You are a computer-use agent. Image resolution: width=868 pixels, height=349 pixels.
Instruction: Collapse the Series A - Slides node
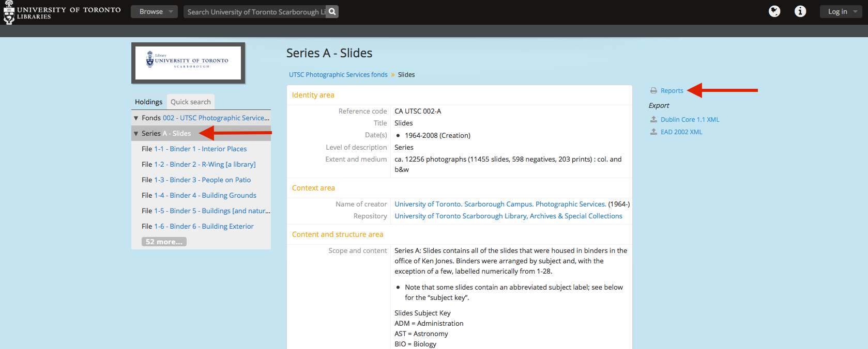pos(136,134)
